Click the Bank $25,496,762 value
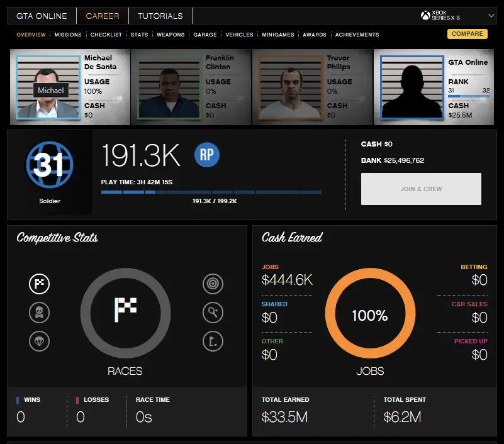 (x=404, y=160)
